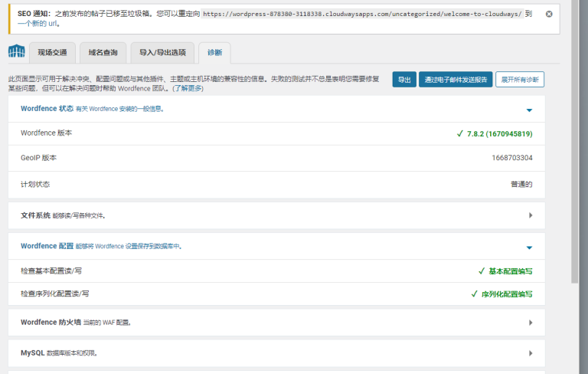Open the 导入/导出选项 tab
This screenshot has width=588, height=374.
(x=162, y=53)
